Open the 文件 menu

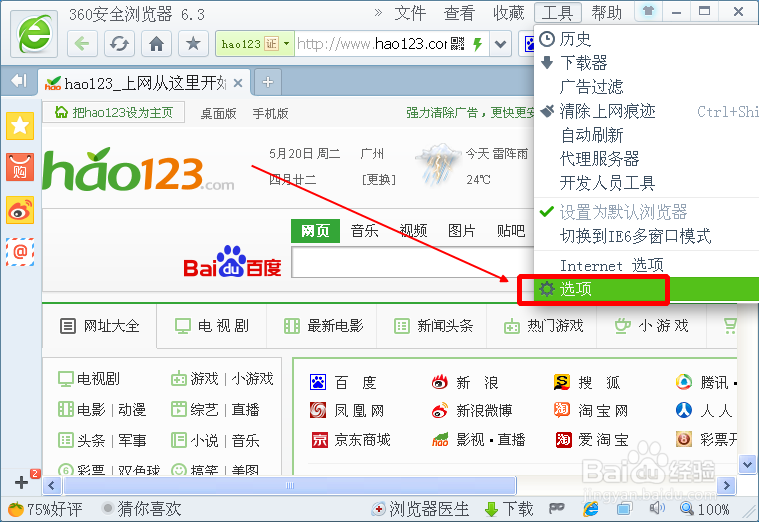410,13
